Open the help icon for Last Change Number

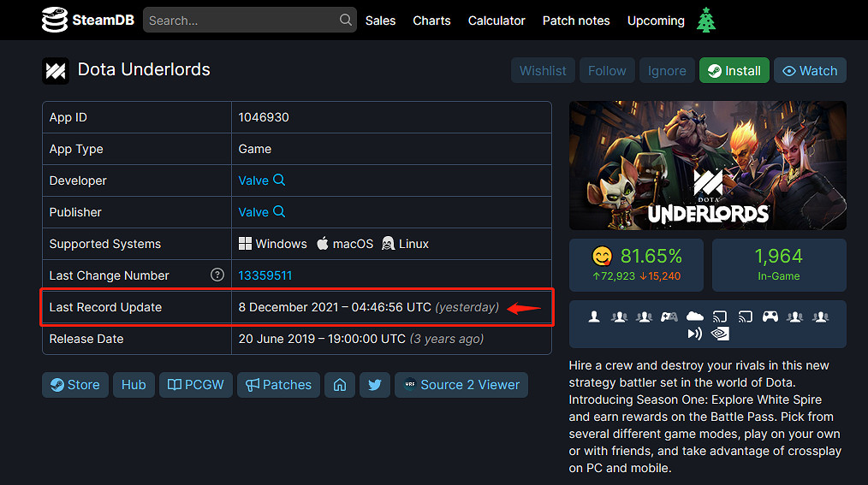coord(217,275)
